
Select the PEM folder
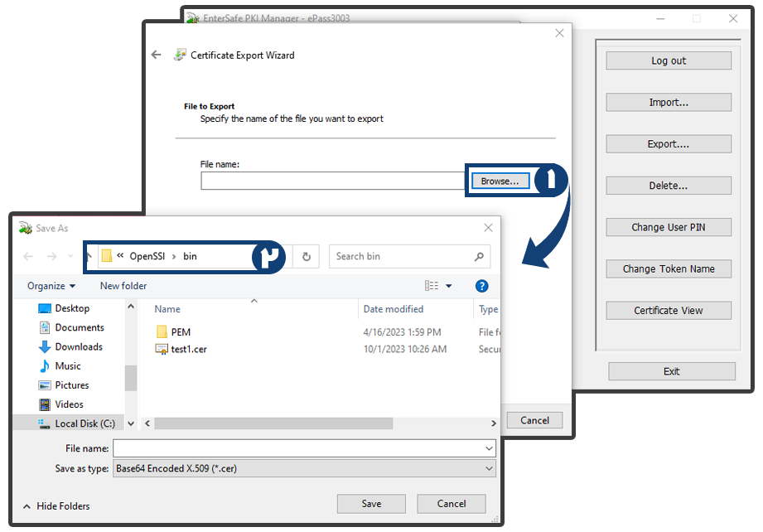click(x=174, y=332)
